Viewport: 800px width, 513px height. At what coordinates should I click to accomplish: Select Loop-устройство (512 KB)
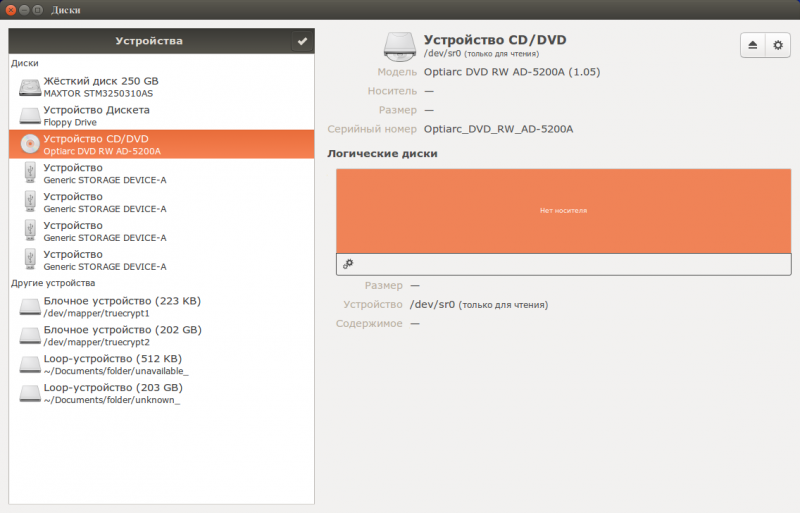(161, 364)
